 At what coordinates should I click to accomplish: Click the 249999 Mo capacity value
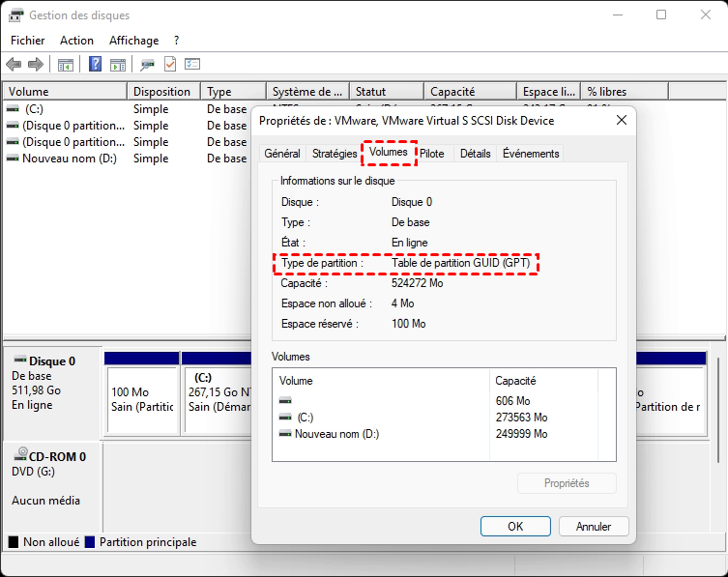tap(521, 434)
